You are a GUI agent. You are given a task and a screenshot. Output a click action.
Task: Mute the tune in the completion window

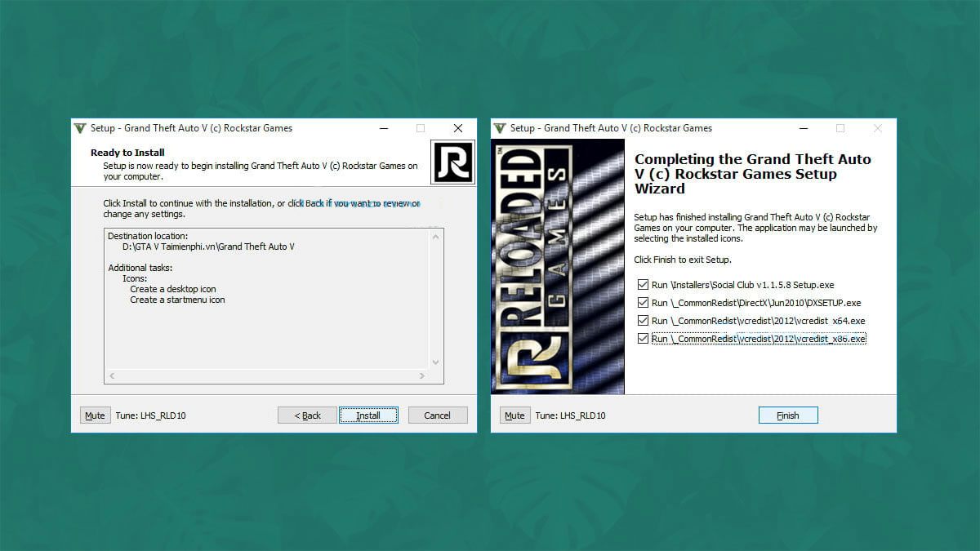click(514, 415)
